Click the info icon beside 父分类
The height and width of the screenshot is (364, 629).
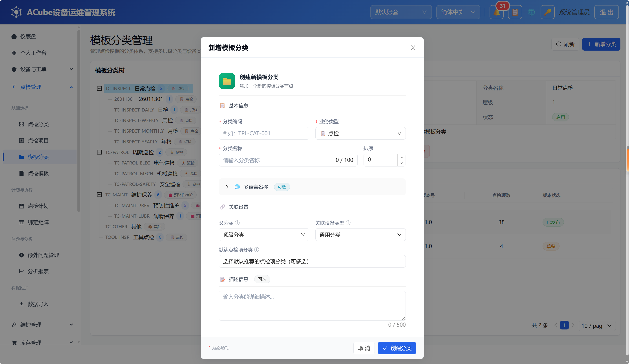(237, 223)
